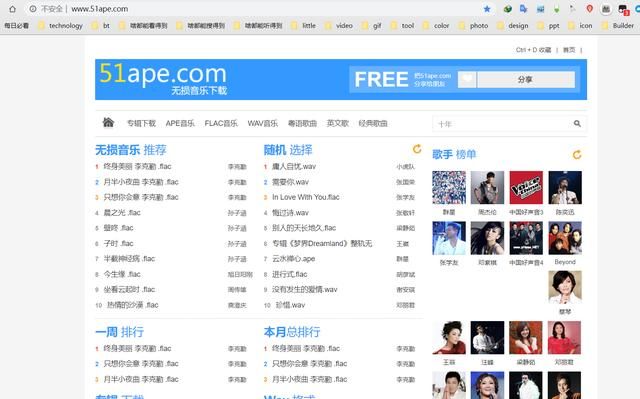Click the 本月总排行 section heading

(x=292, y=332)
